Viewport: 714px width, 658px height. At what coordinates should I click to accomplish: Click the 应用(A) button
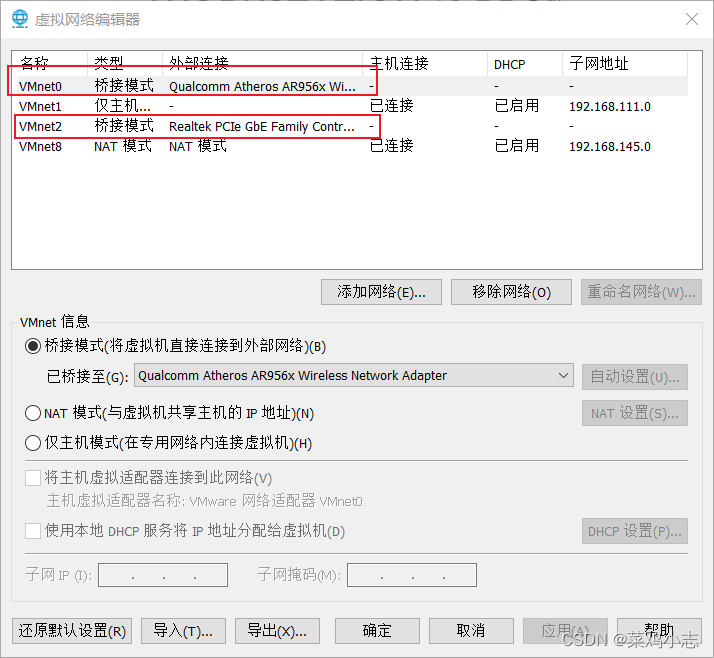565,631
